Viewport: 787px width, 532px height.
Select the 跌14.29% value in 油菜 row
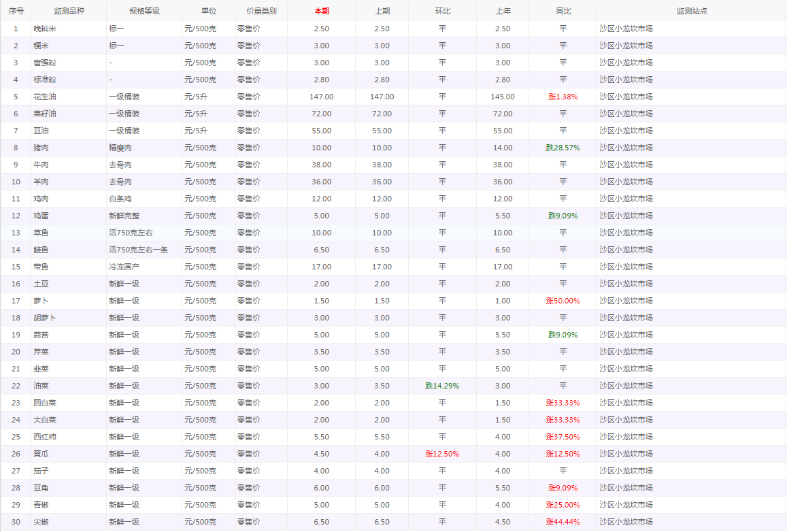pos(442,386)
